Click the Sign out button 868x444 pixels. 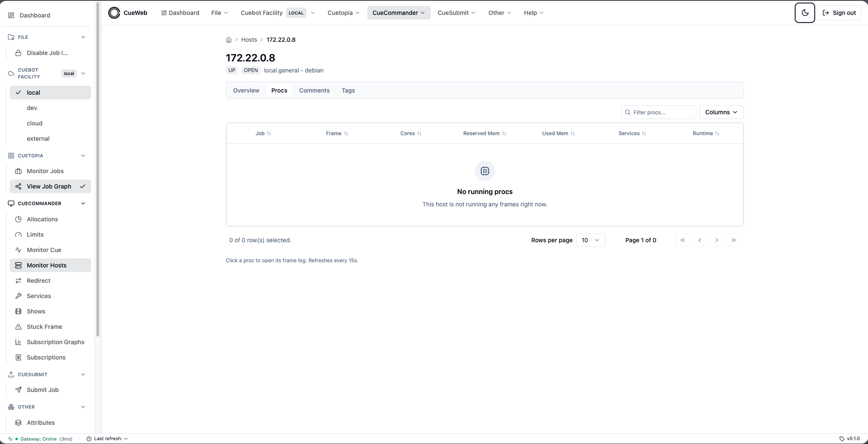839,13
